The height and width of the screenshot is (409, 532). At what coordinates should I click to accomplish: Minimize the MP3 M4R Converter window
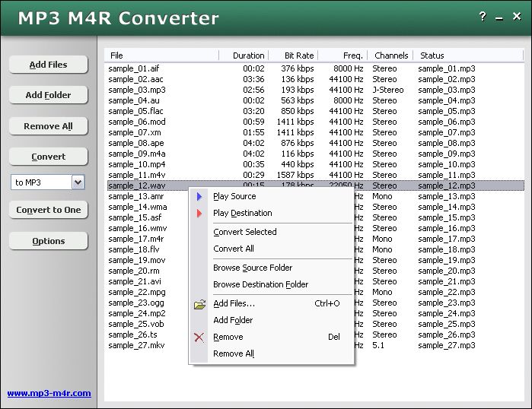click(500, 17)
